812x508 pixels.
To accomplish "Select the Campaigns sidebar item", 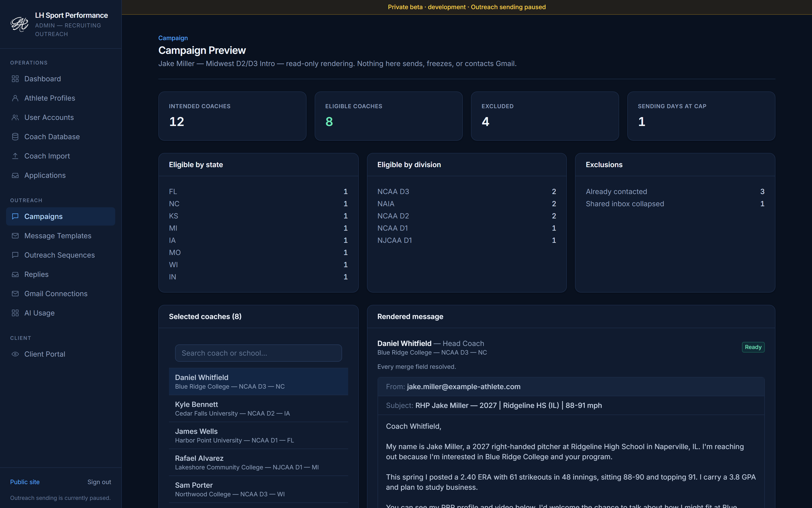I will click(x=61, y=216).
